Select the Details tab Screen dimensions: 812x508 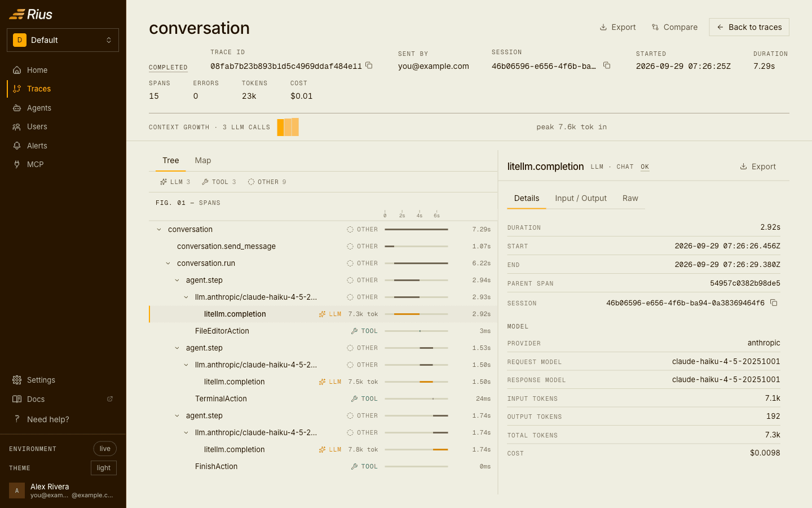coord(527,198)
